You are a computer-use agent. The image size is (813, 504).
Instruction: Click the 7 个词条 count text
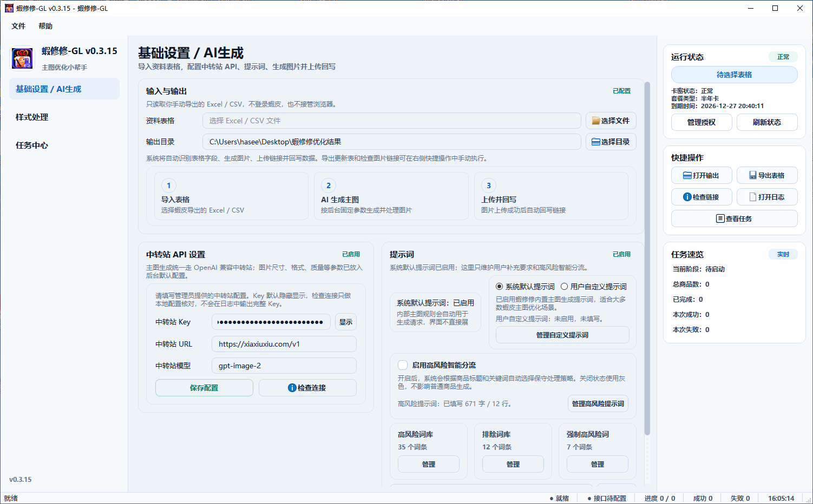580,447
